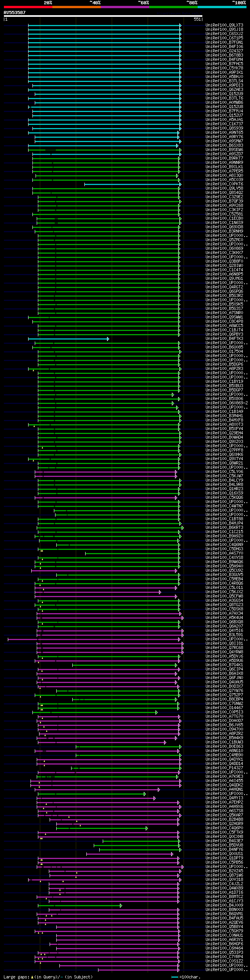
Task: Select hit label UniRef100_Q4YRW8
Action: 224,652
